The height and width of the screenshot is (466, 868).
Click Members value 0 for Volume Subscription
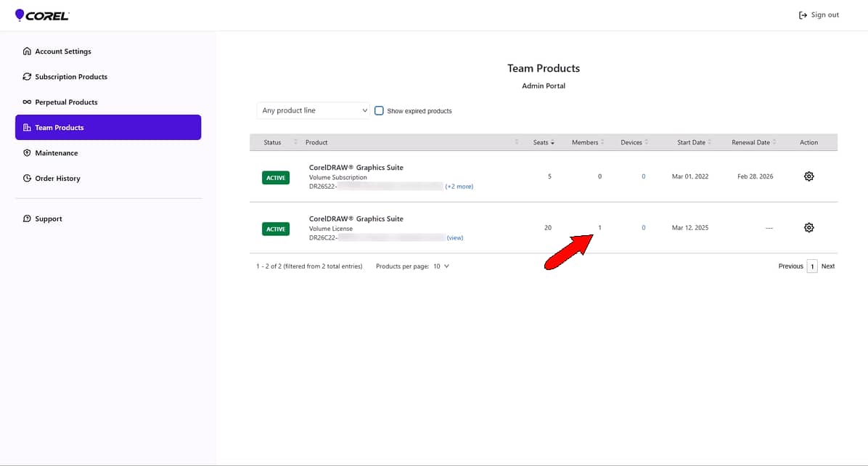(x=599, y=176)
